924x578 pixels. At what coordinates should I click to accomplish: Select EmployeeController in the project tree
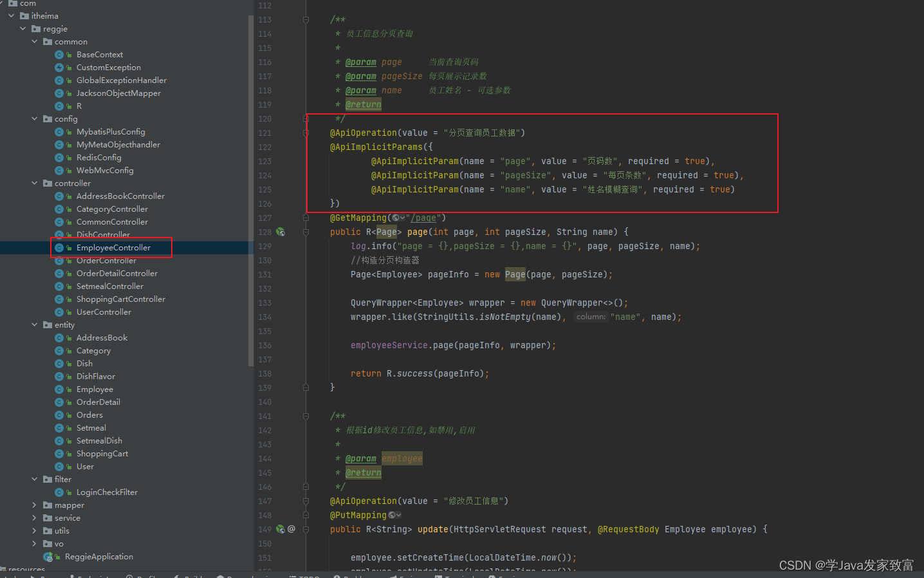(x=113, y=248)
